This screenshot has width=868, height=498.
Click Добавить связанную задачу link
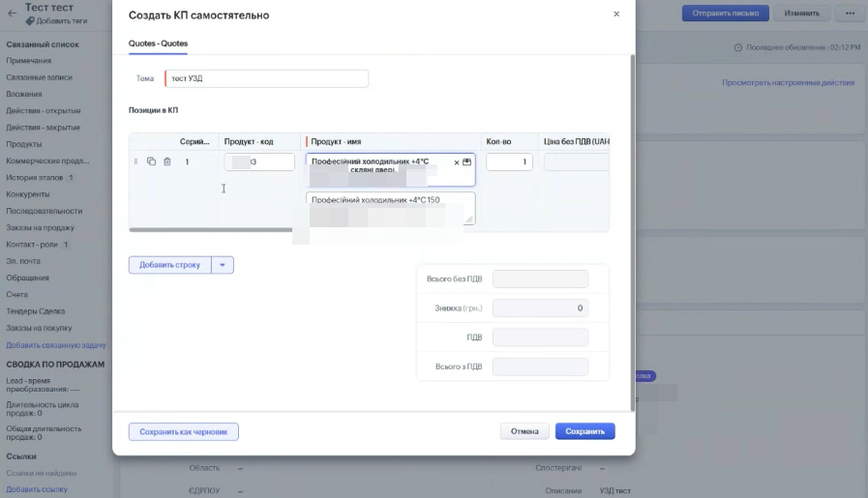tap(56, 345)
